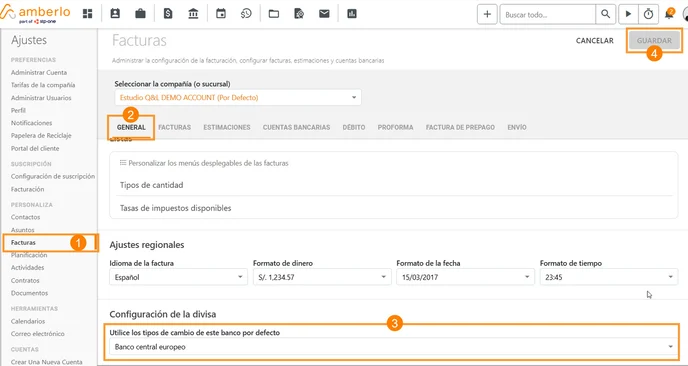Viewport: 688px width, 366px height.
Task: Open Correo electrónico in sidebar
Action: coord(38,334)
